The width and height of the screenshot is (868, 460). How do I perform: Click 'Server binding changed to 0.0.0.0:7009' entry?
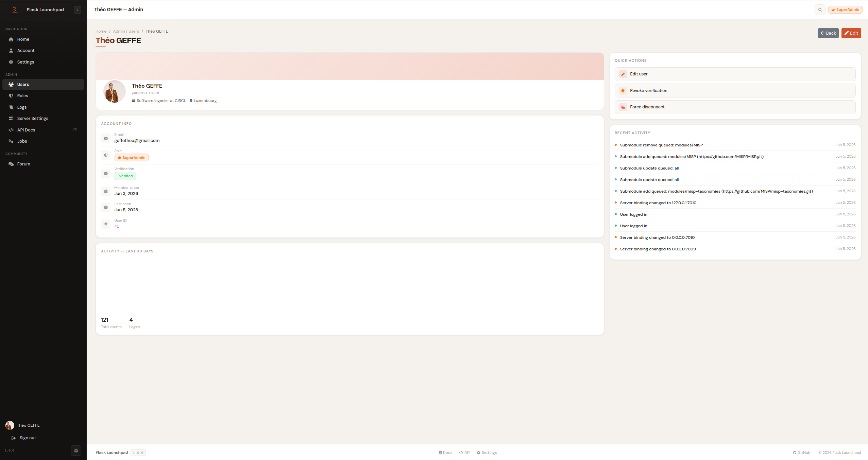tap(658, 249)
